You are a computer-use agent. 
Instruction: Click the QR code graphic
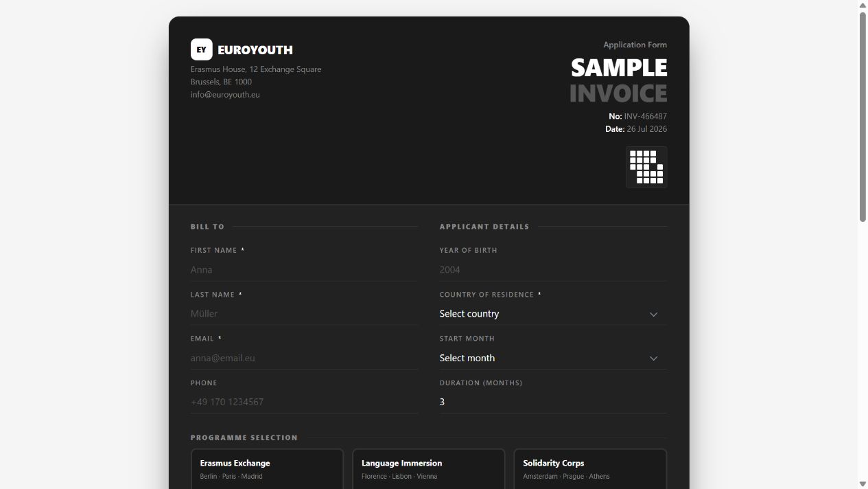click(x=646, y=167)
